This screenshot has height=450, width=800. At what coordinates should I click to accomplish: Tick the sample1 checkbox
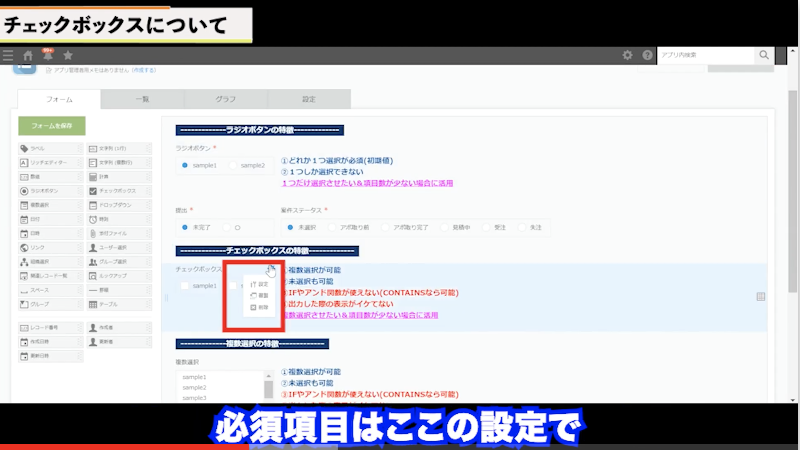[185, 286]
